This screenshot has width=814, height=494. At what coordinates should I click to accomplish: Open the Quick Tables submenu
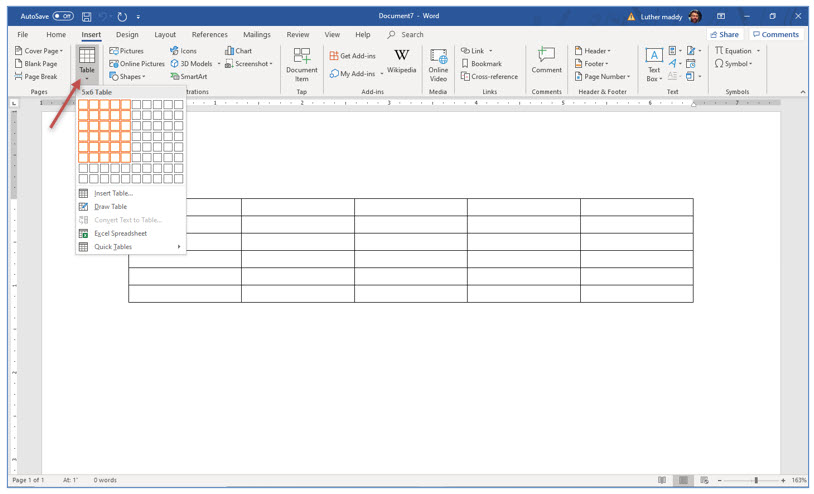point(130,247)
